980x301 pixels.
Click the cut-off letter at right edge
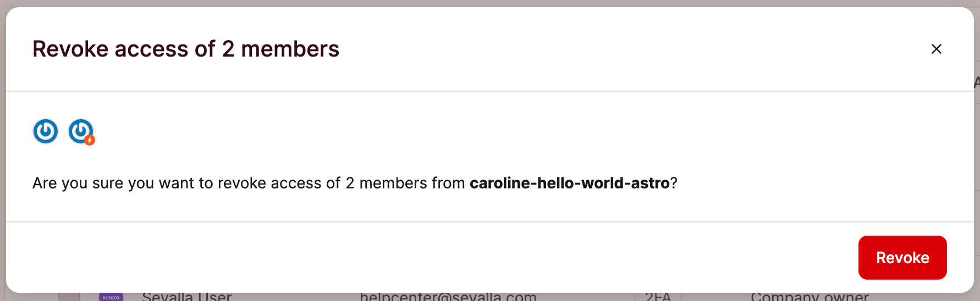pyautogui.click(x=977, y=82)
